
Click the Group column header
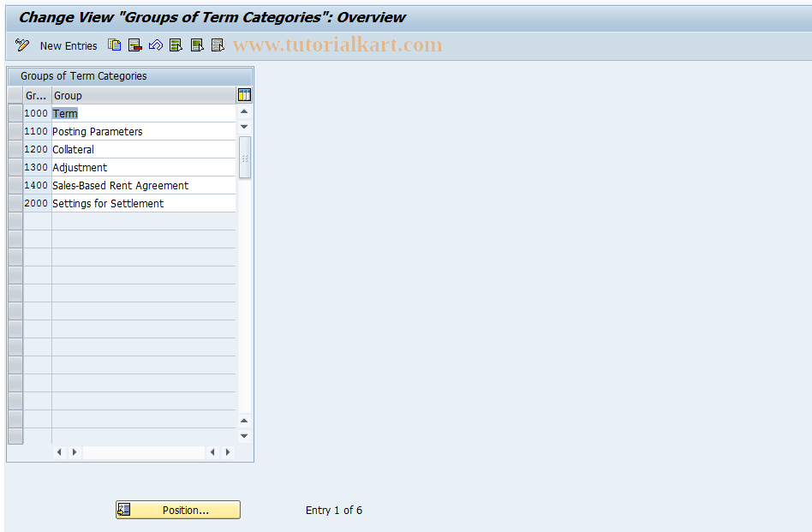point(143,95)
